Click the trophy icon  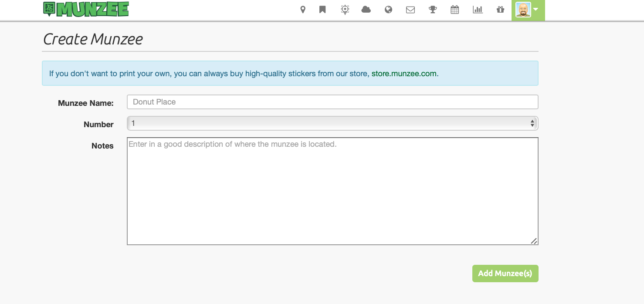433,10
